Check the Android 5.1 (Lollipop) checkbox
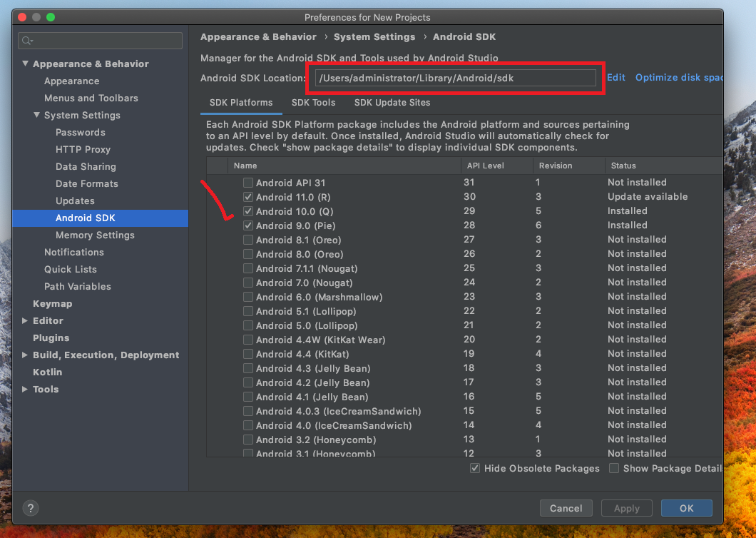This screenshot has height=538, width=756. pos(247,310)
